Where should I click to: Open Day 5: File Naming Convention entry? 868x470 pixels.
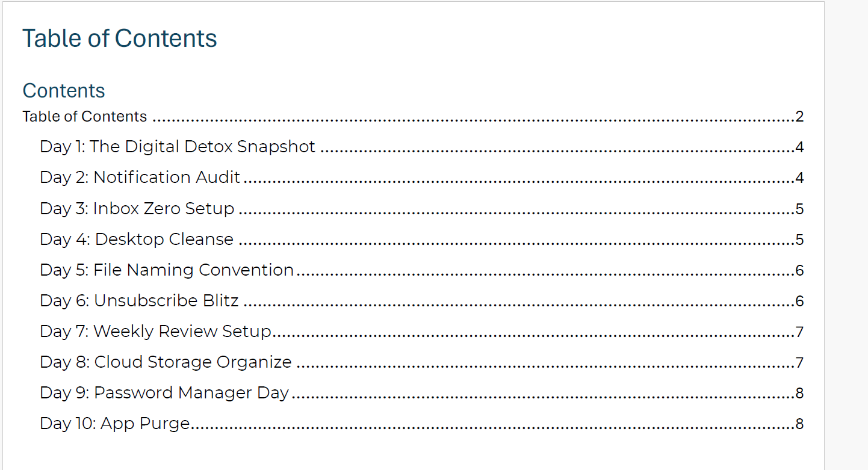click(x=167, y=270)
